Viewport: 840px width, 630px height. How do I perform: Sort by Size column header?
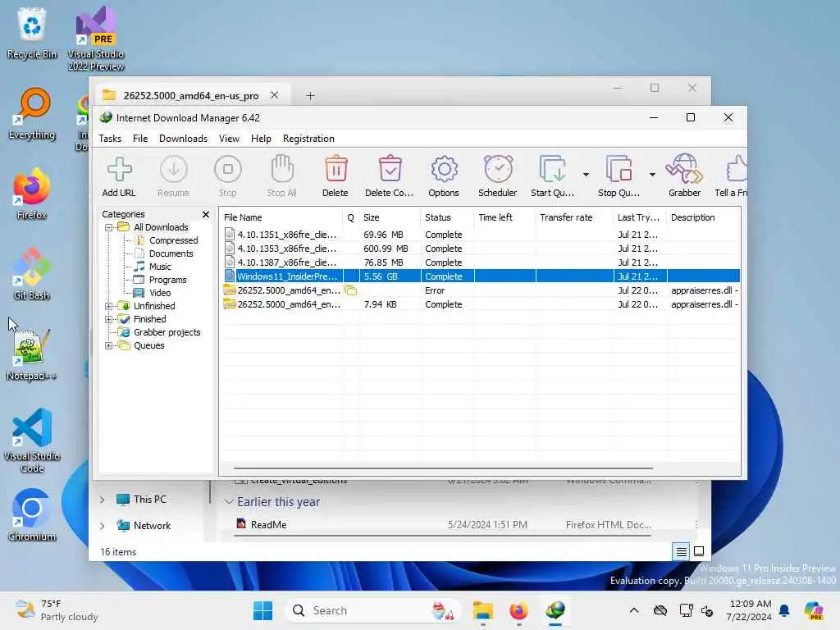point(390,217)
